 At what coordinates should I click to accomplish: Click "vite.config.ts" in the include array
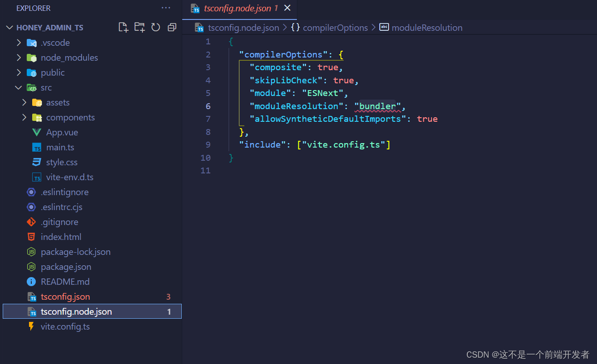click(x=344, y=145)
